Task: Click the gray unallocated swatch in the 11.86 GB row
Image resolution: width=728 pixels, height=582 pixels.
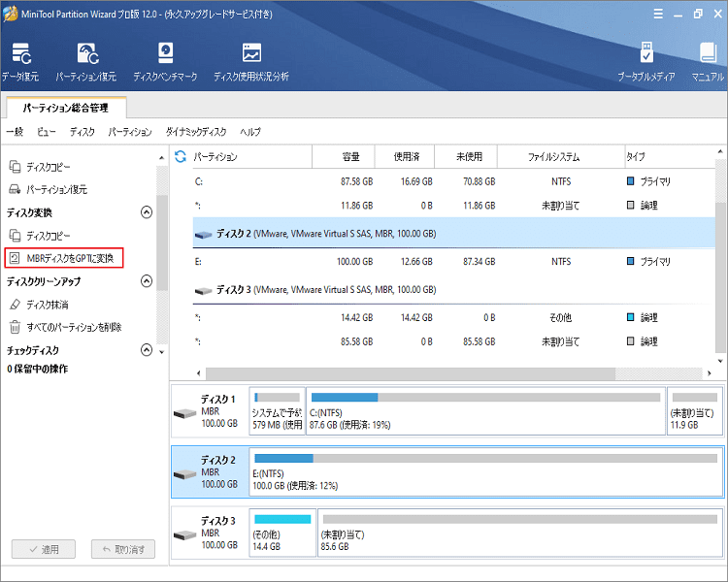Action: tap(630, 205)
